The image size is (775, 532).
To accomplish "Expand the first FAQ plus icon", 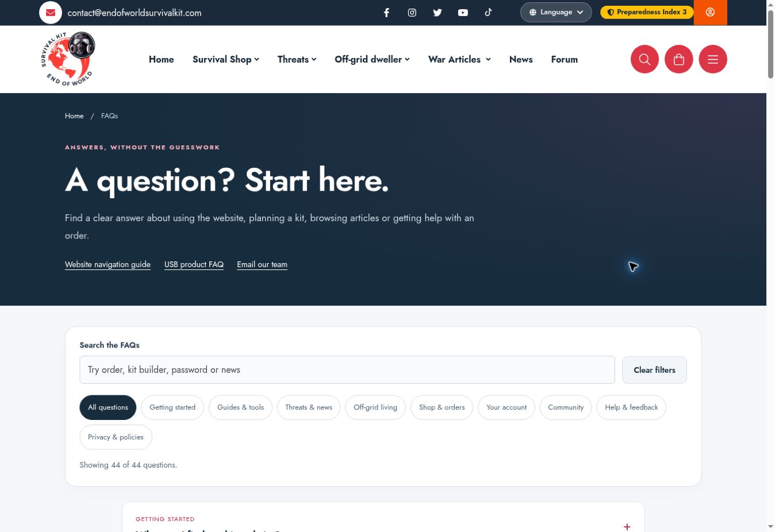I will click(627, 526).
